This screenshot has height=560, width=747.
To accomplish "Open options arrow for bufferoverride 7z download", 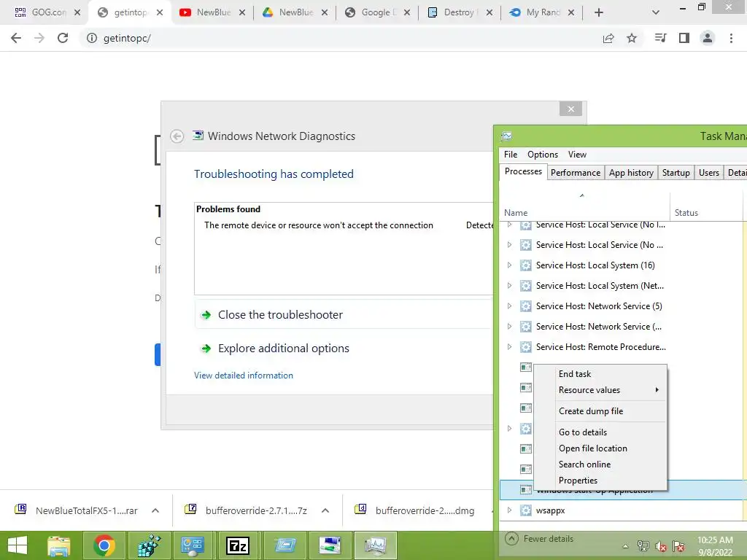I will [x=325, y=510].
